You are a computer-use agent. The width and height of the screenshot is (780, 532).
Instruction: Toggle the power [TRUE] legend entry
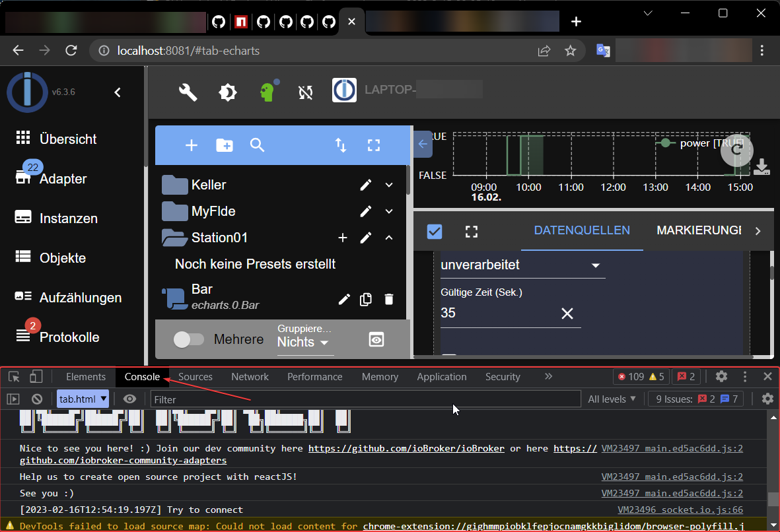(699, 143)
